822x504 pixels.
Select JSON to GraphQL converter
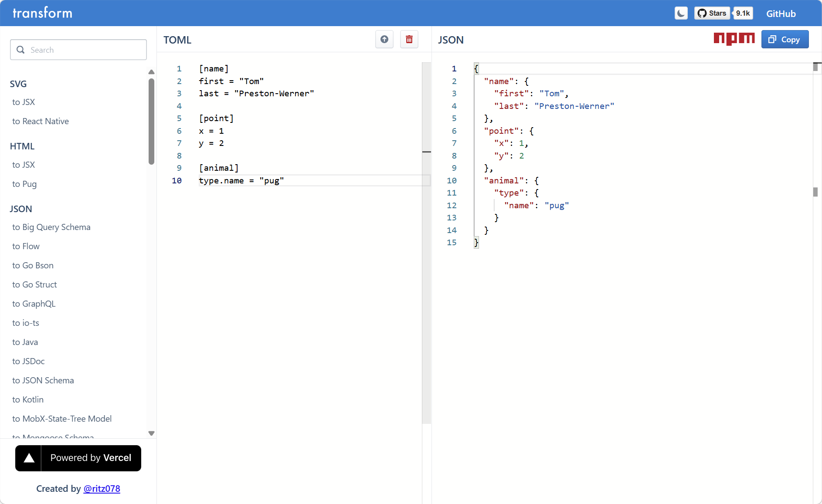pos(34,304)
